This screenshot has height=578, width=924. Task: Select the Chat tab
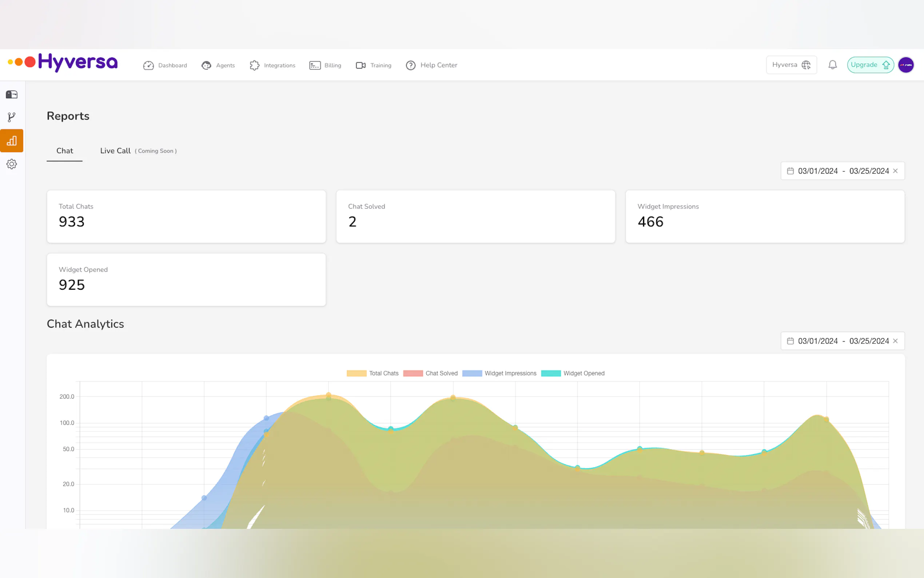coord(64,151)
